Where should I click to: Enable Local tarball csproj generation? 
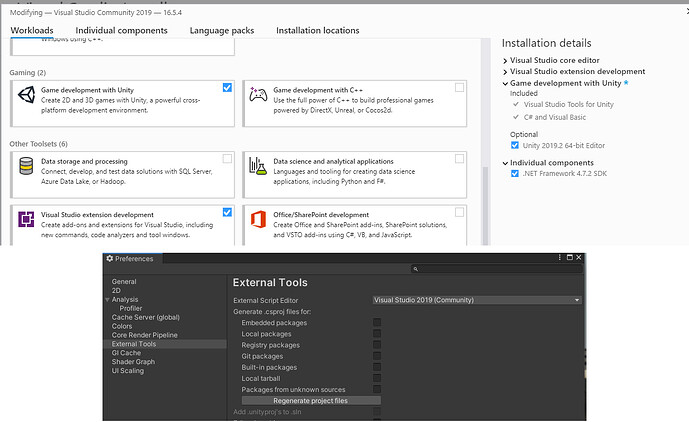click(x=377, y=378)
